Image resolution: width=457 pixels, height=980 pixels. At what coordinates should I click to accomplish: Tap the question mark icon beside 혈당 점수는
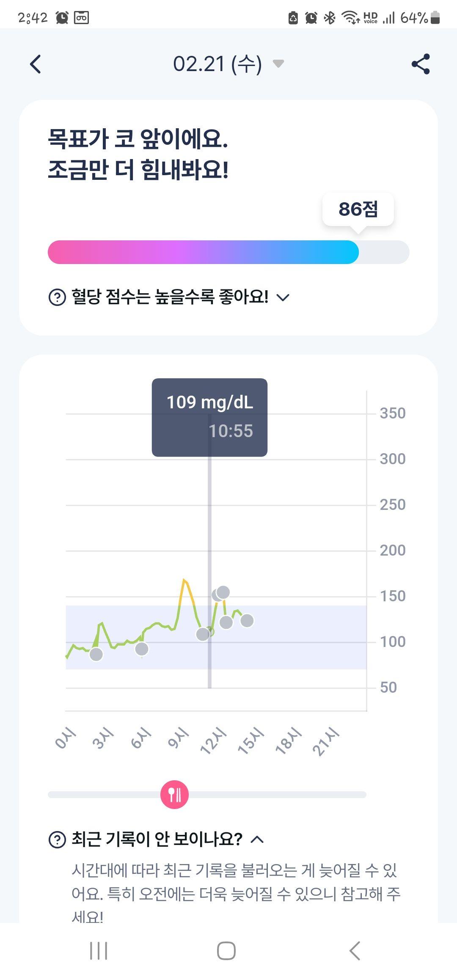[57, 297]
